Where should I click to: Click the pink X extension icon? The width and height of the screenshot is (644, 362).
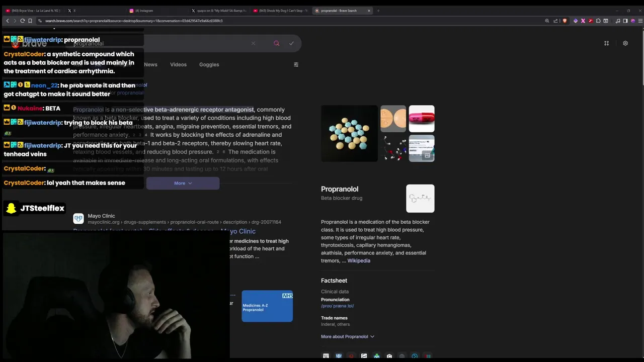pos(583,21)
